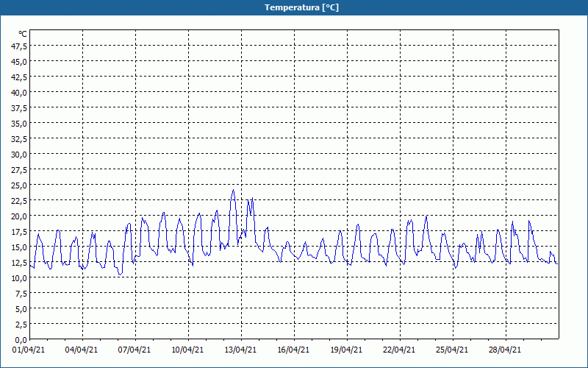Click the 47,5 y-axis value

tap(19, 46)
